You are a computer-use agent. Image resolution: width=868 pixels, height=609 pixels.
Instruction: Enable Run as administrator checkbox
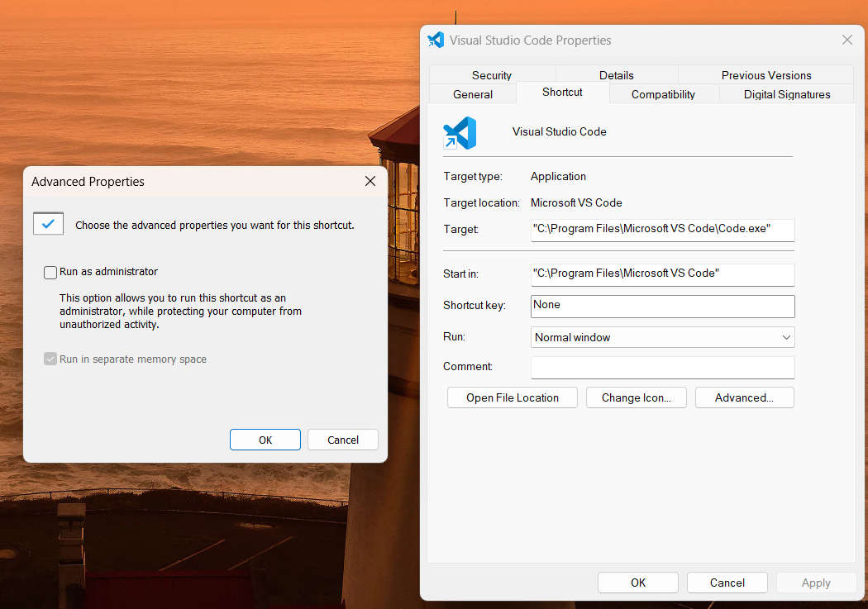click(50, 272)
